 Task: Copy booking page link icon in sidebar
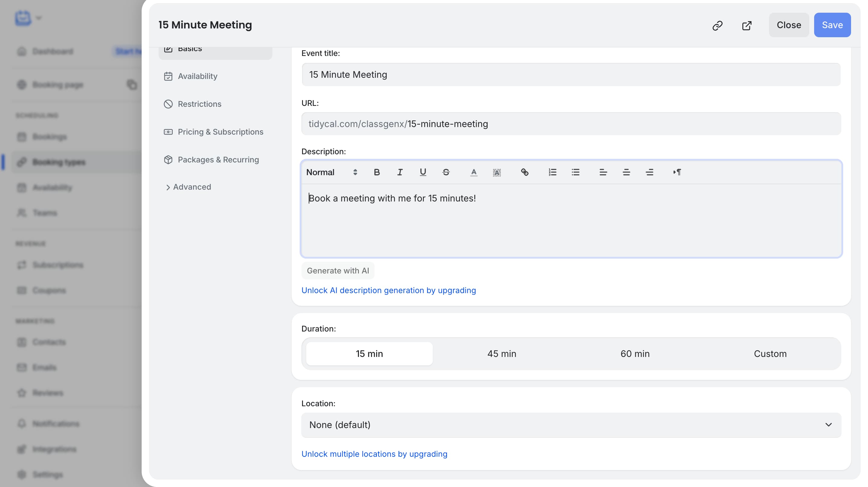(132, 84)
